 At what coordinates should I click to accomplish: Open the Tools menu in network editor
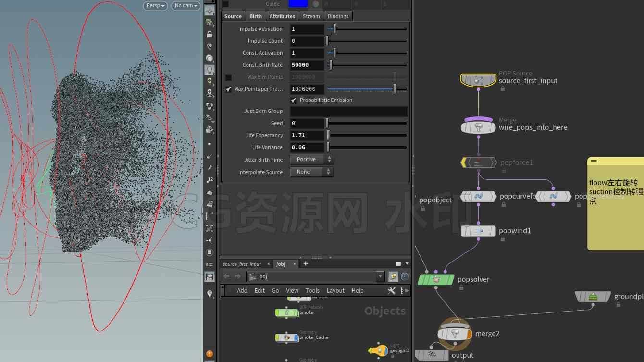click(312, 291)
